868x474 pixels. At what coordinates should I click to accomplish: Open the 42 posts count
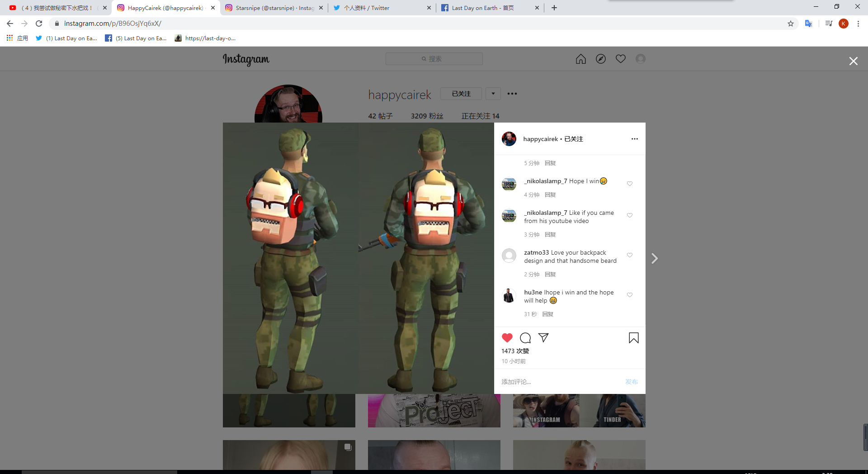pyautogui.click(x=380, y=116)
